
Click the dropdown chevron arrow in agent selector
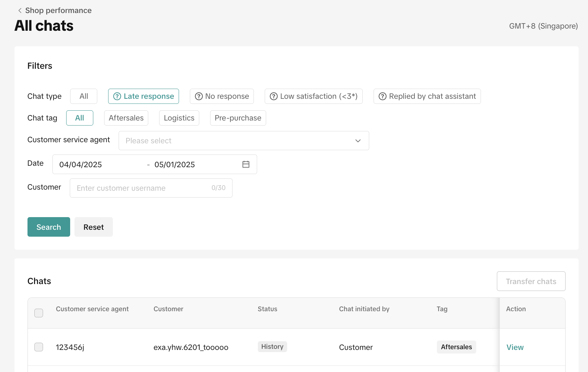coord(358,141)
